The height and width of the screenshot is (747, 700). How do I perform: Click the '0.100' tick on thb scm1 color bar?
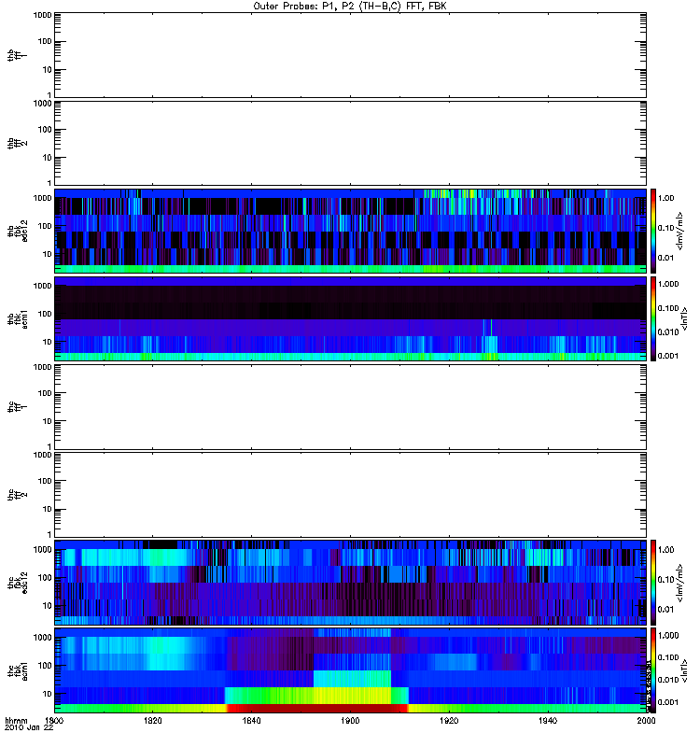click(668, 308)
